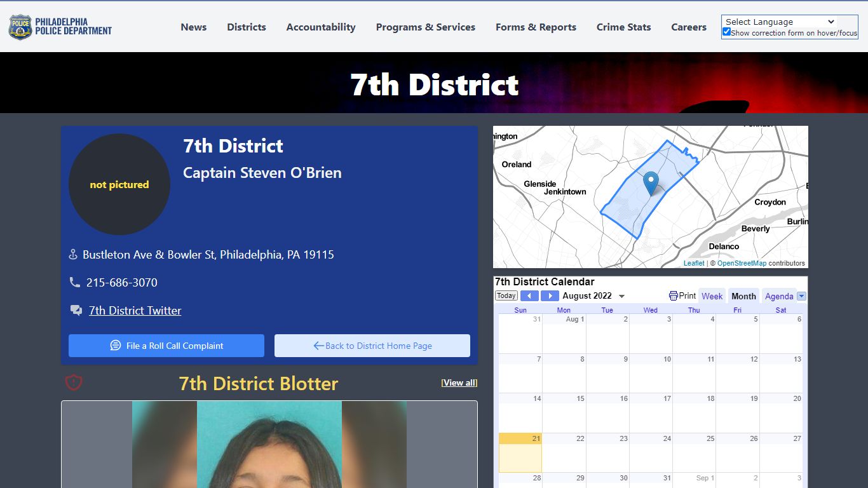Click the chat icon beside Twitter link

point(76,311)
